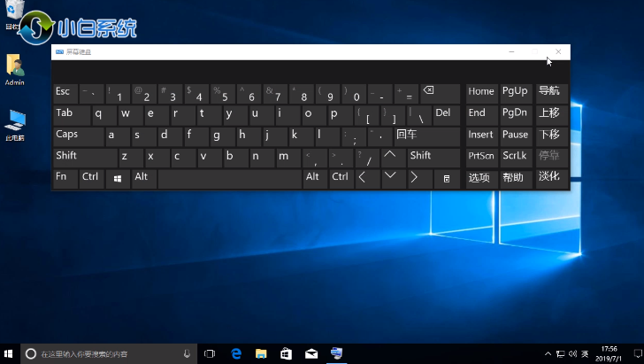Open File Explorer from the taskbar

click(261, 353)
